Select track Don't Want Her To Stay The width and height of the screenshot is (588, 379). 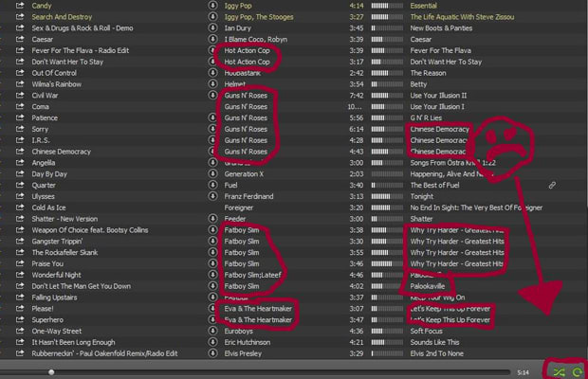pos(67,62)
